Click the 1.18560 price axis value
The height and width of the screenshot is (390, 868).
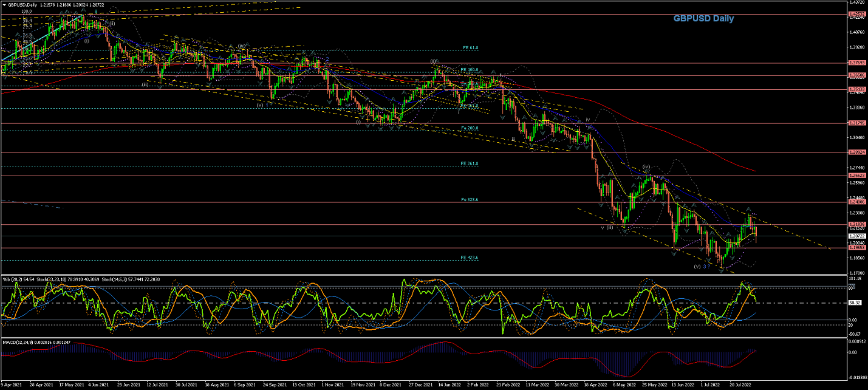tap(857, 258)
